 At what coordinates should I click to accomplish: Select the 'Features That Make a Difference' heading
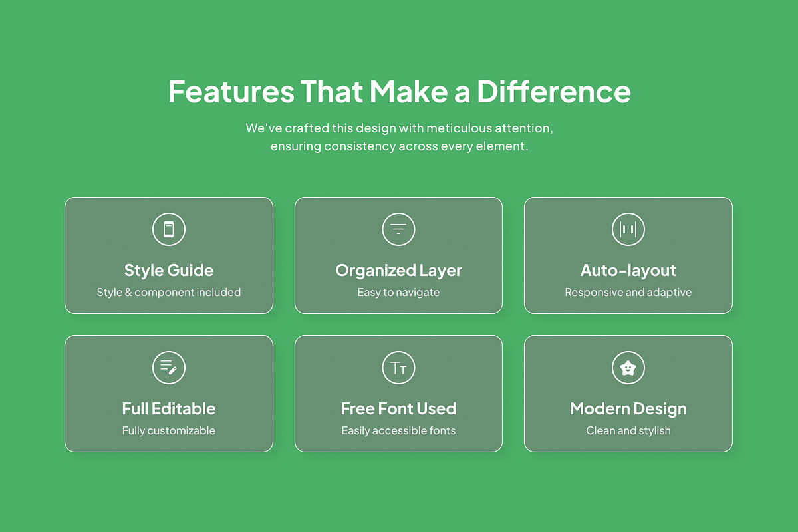(x=399, y=91)
